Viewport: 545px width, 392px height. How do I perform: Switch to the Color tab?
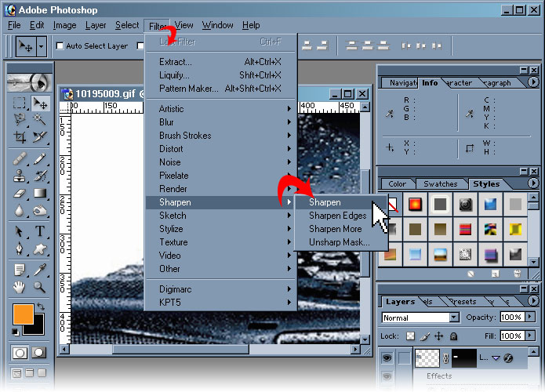[397, 183]
